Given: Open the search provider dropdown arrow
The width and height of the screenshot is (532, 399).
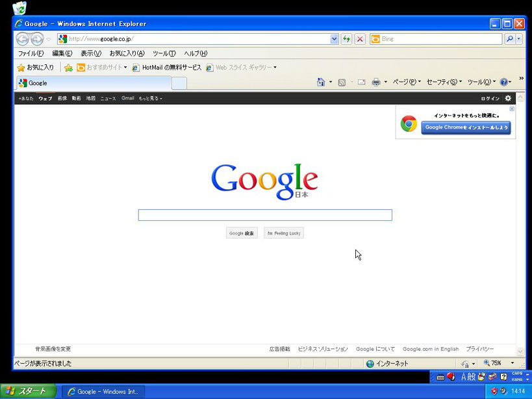Looking at the screenshot, I should pos(518,39).
